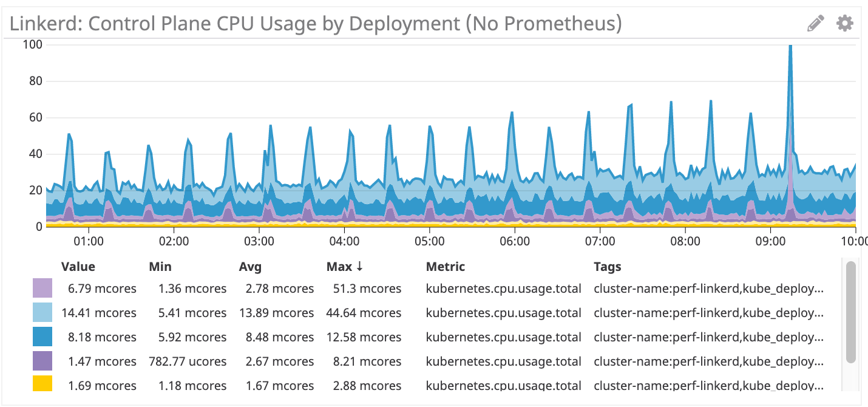Click the 04:00 x-axis time label

345,241
